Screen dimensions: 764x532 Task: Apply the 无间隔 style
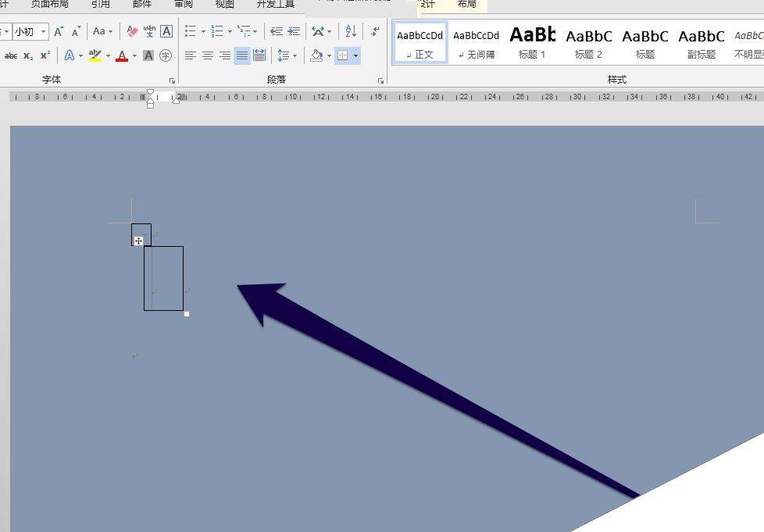point(476,42)
